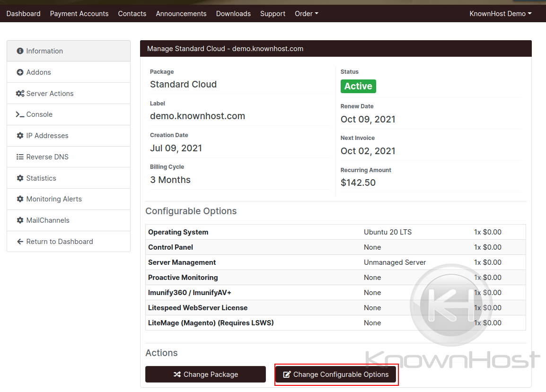Open Payment Accounts in the navigation bar
The height and width of the screenshot is (392, 546).
tap(79, 14)
